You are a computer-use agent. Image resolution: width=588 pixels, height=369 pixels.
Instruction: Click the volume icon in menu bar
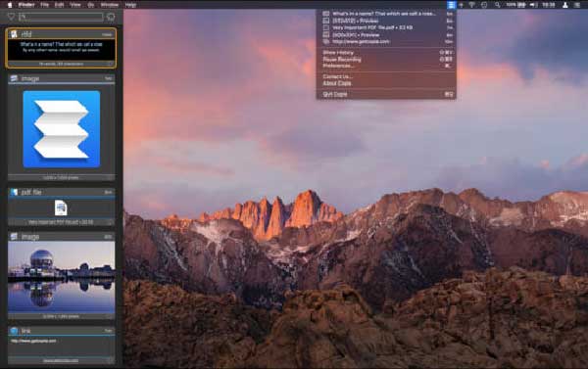point(534,5)
